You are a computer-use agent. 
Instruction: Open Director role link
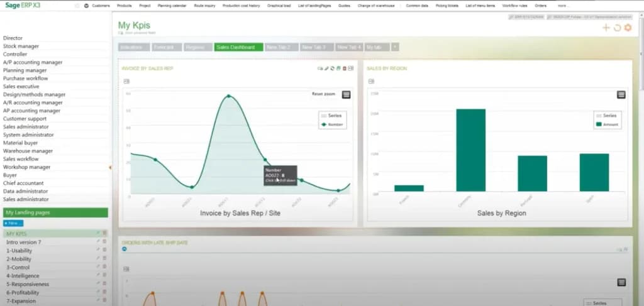(x=13, y=38)
